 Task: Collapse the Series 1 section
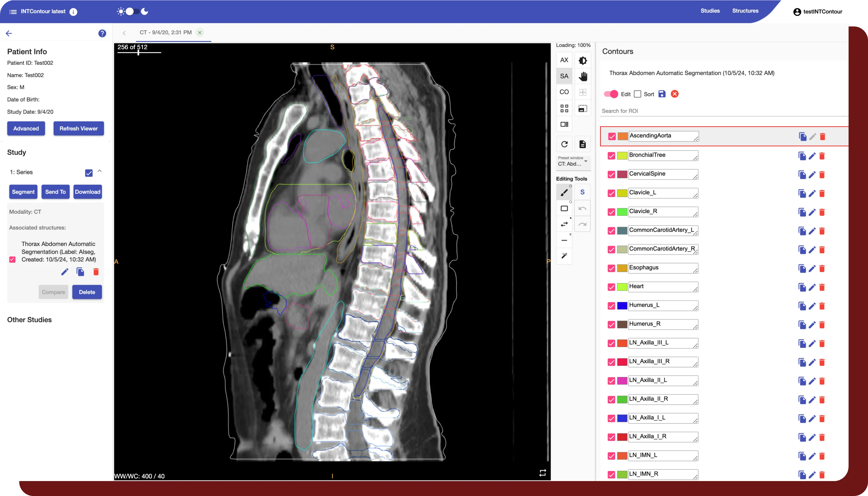(99, 171)
